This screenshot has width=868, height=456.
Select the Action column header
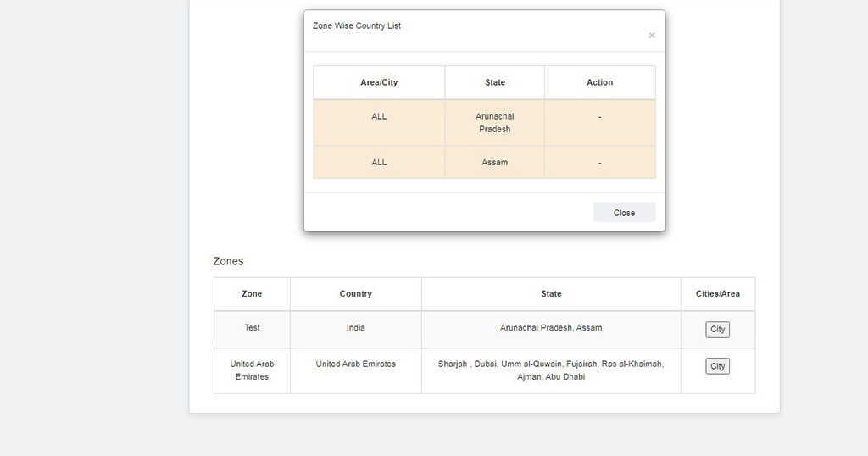[x=599, y=82]
